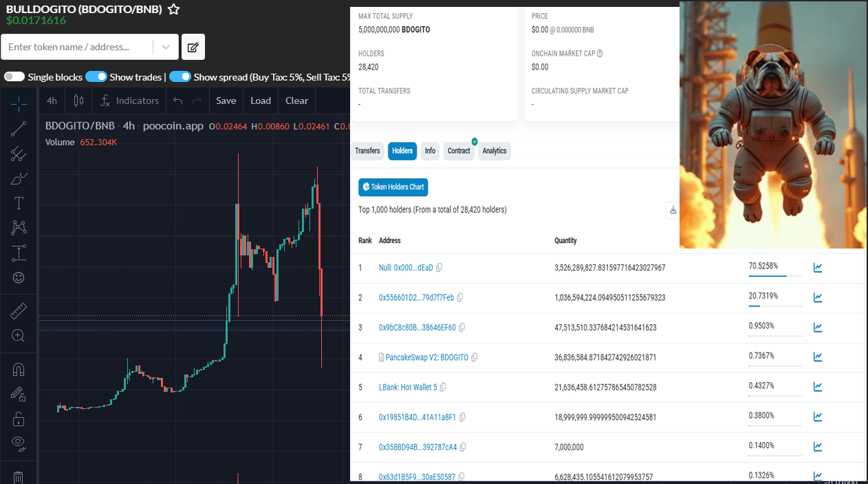Select the pattern drawing tool
The height and width of the screenshot is (484, 868).
click(19, 228)
